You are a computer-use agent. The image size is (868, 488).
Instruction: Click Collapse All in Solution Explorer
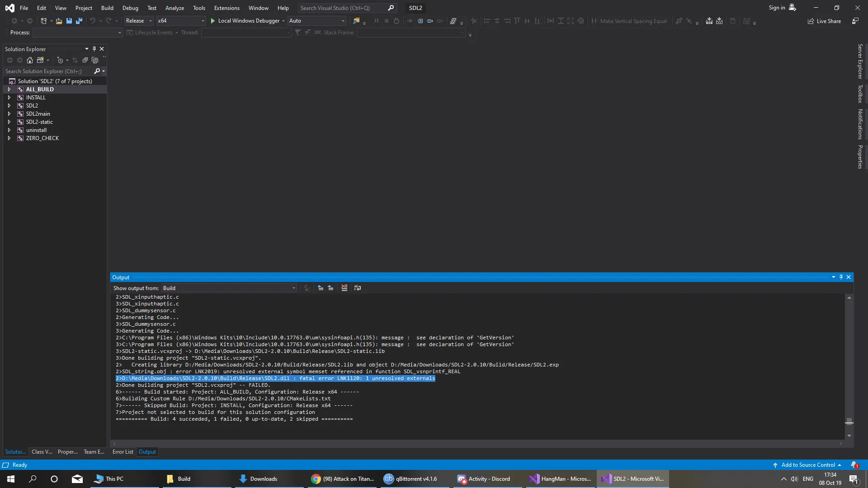click(x=85, y=60)
